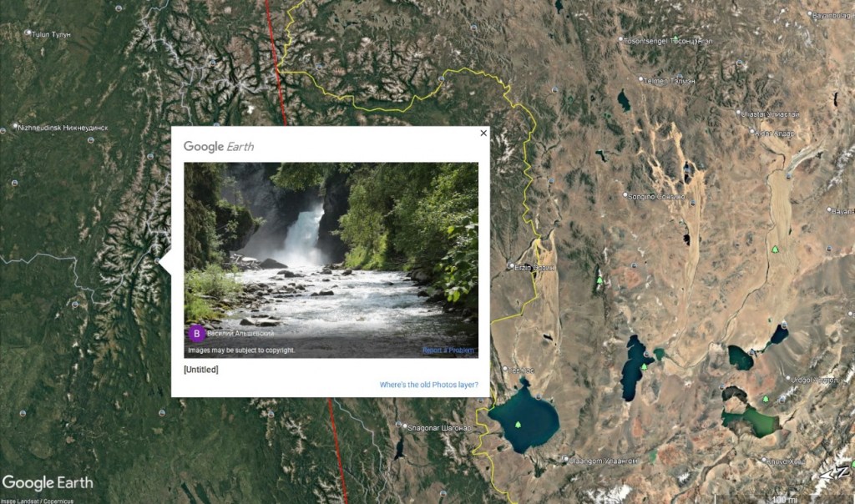Select the Ulaangom city marker
This screenshot has width=855, height=504.
pyautogui.click(x=565, y=461)
